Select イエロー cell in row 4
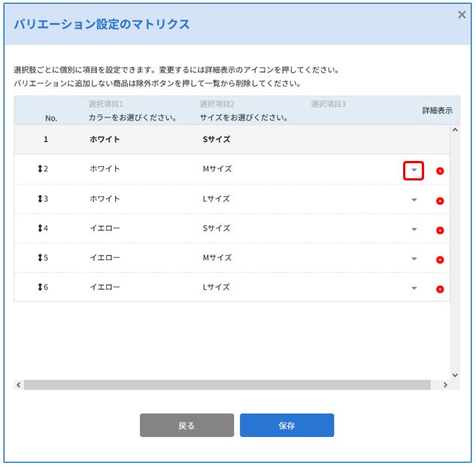This screenshot has height=467, width=476. click(x=105, y=228)
